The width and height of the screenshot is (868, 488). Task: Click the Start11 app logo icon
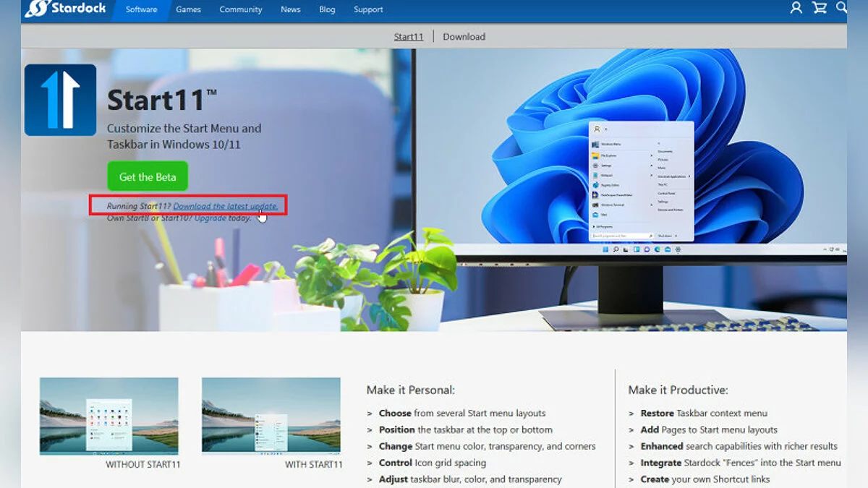[x=60, y=100]
